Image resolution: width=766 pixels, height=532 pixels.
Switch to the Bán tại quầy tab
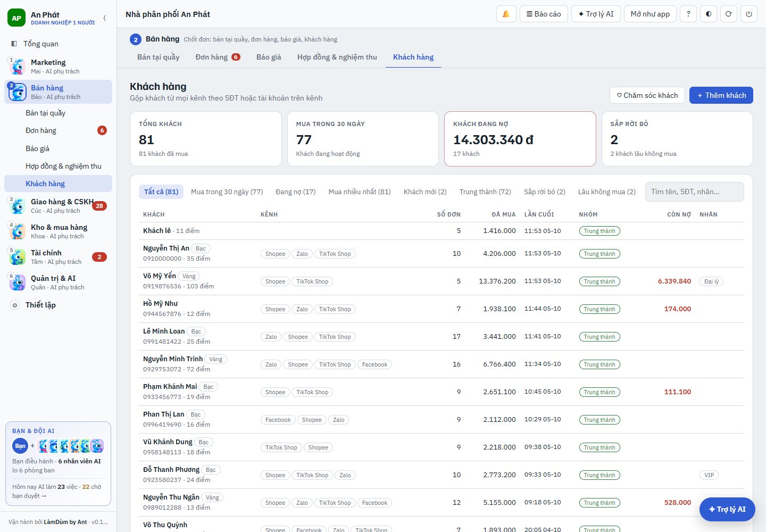click(x=159, y=57)
